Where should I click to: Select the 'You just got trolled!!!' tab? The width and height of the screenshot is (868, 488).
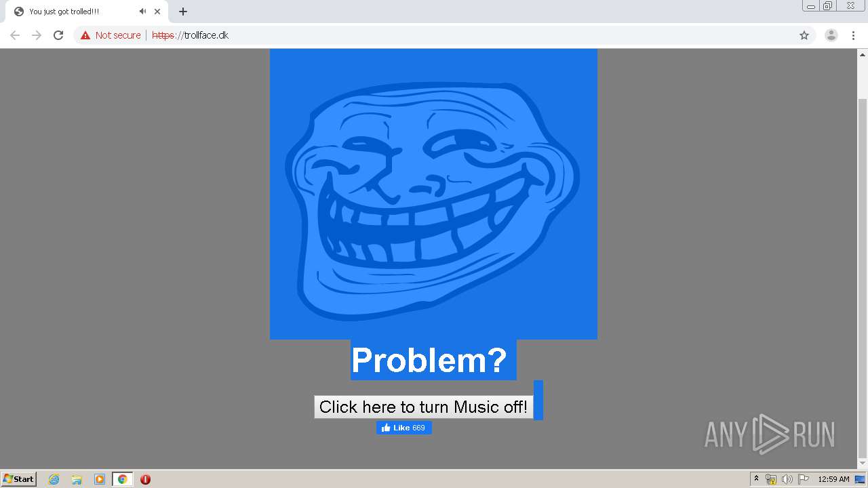(86, 12)
